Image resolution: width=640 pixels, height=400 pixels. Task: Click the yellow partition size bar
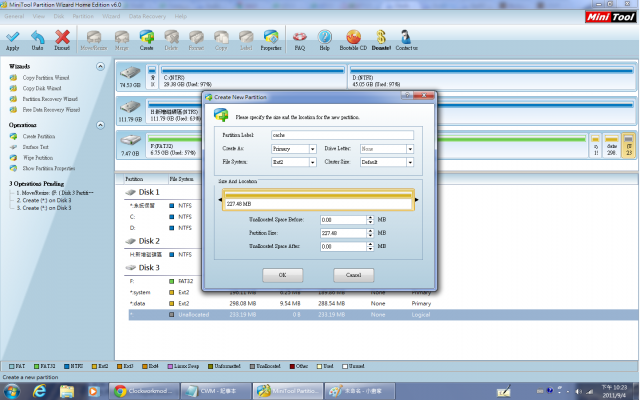tap(318, 200)
